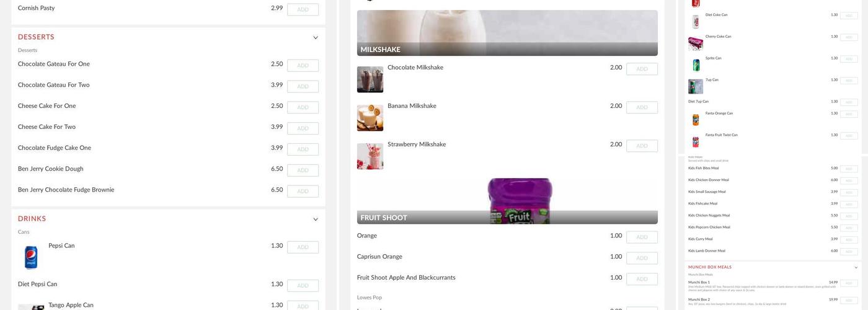This screenshot has width=868, height=310.
Task: Add Ben Jerry Cookie Dough
Action: pos(303,170)
